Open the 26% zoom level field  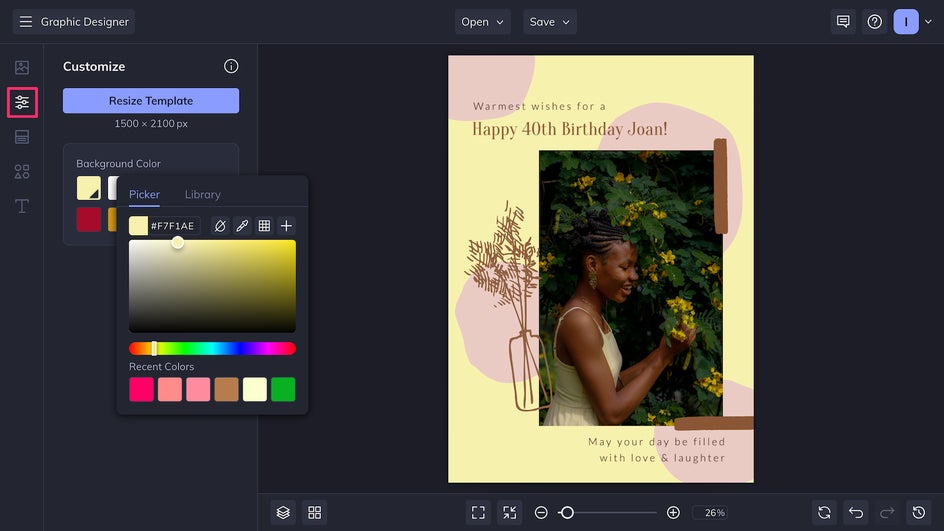[x=710, y=512]
